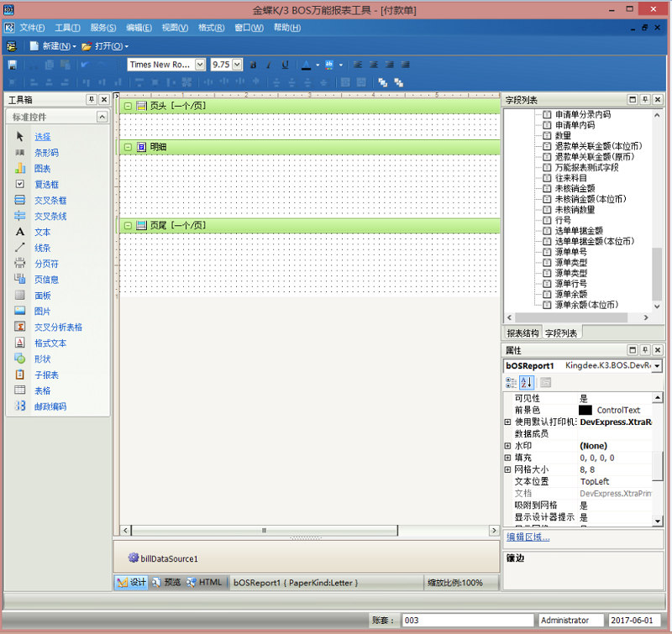Open the 9.75 font size dropdown
Viewport: 672px width, 634px height.
tap(237, 65)
